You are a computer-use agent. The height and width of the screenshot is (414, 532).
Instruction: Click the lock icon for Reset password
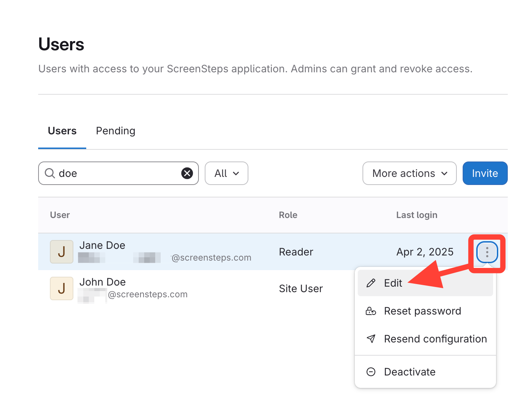(371, 311)
